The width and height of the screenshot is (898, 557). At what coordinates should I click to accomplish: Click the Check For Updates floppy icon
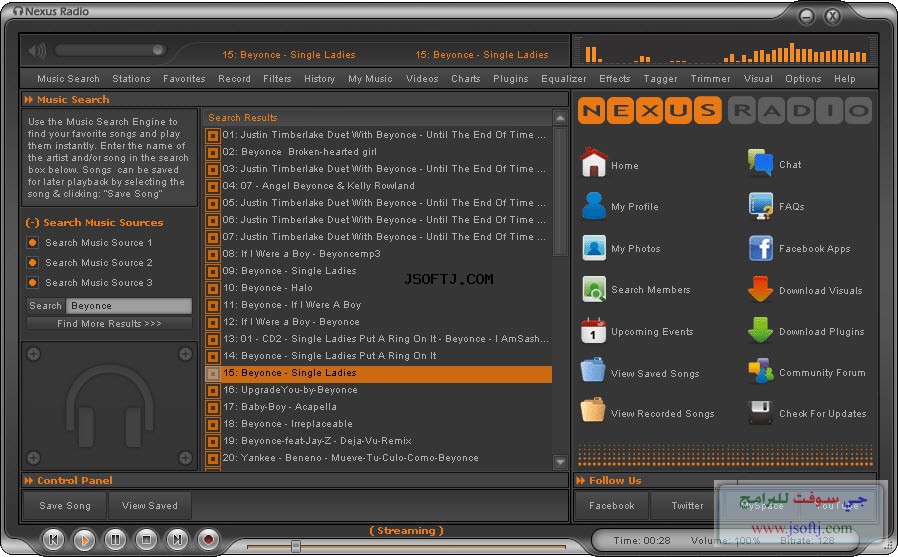click(x=761, y=412)
